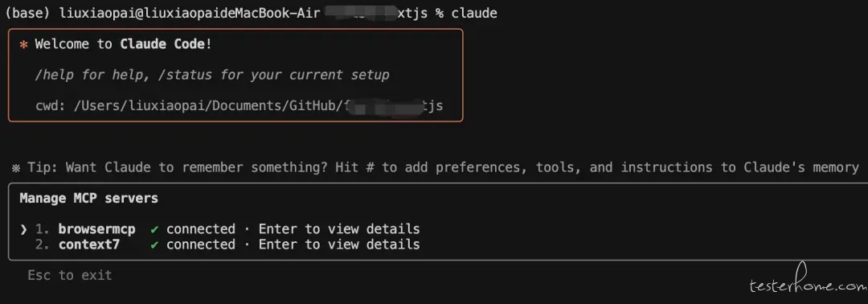
Task: Click the Esc to exit hint
Action: point(70,275)
